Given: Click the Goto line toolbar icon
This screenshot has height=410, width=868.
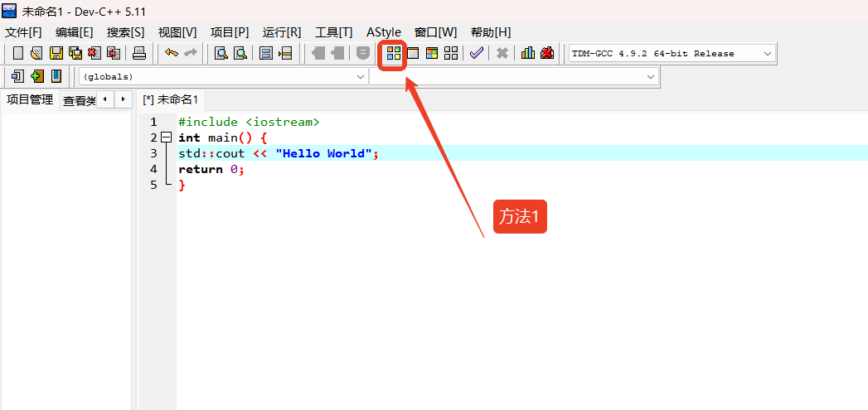Looking at the screenshot, I should [285, 53].
